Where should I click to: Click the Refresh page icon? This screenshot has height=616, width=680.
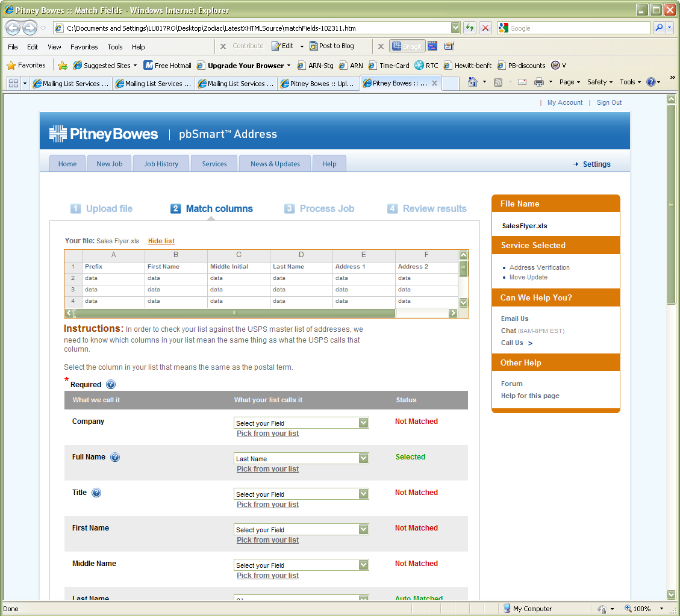(x=470, y=28)
